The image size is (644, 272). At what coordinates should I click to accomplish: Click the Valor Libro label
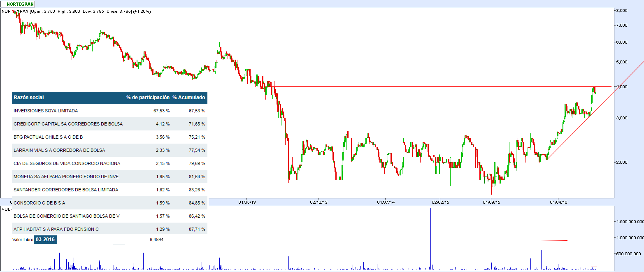click(23, 239)
